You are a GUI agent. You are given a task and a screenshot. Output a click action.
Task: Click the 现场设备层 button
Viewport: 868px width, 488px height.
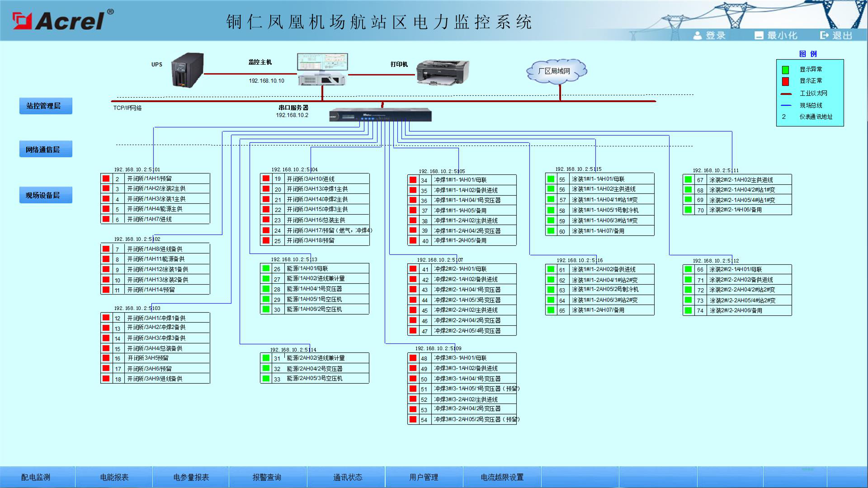coord(46,195)
